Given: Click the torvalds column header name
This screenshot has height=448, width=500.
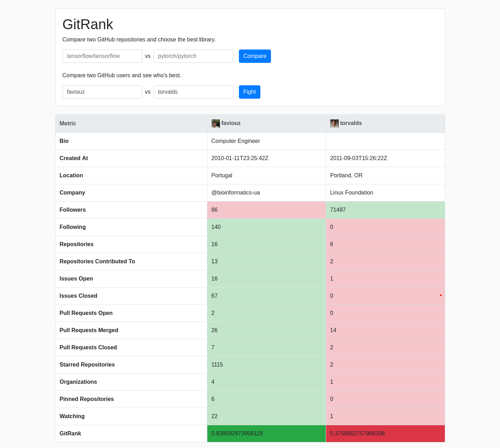Looking at the screenshot, I should pyautogui.click(x=351, y=123).
